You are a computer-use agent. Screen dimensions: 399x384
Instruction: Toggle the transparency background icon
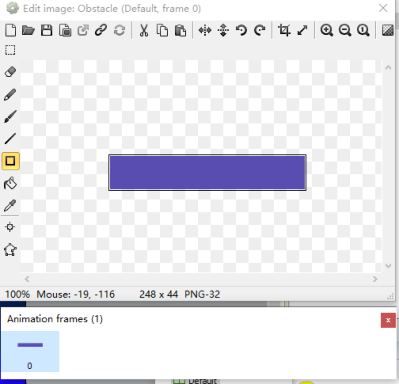[387, 30]
